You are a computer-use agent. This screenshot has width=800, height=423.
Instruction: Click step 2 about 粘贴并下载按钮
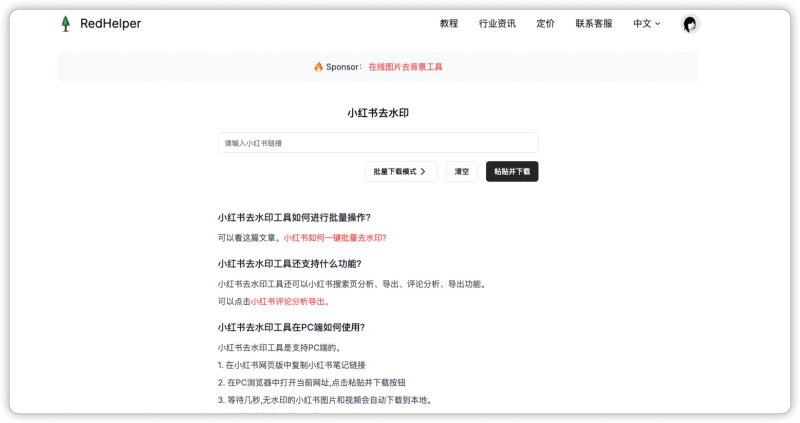(x=312, y=382)
